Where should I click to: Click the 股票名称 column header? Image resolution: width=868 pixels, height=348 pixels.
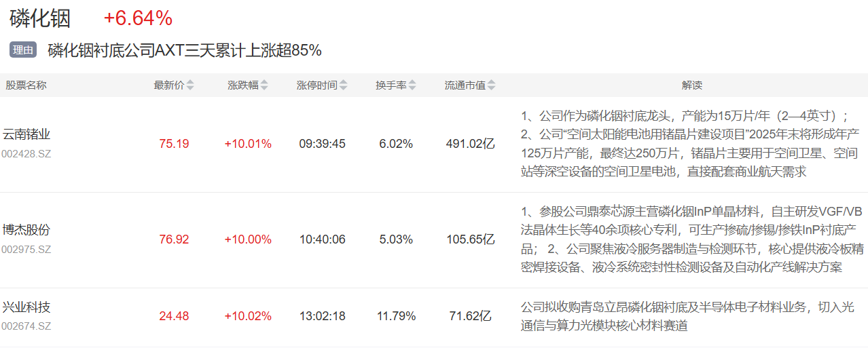point(26,85)
